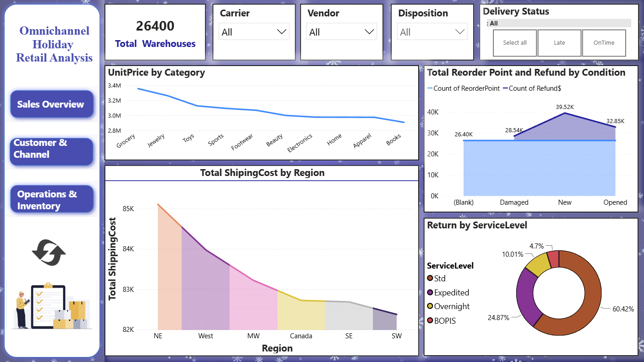Click the Std legend color dot
The width and height of the screenshot is (644, 362).
pos(429,278)
